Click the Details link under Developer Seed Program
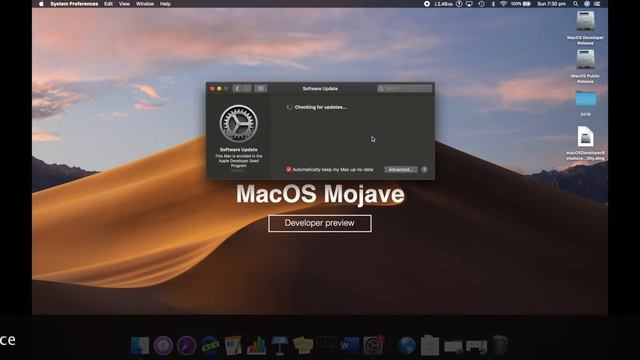640x360 pixels. point(238,171)
